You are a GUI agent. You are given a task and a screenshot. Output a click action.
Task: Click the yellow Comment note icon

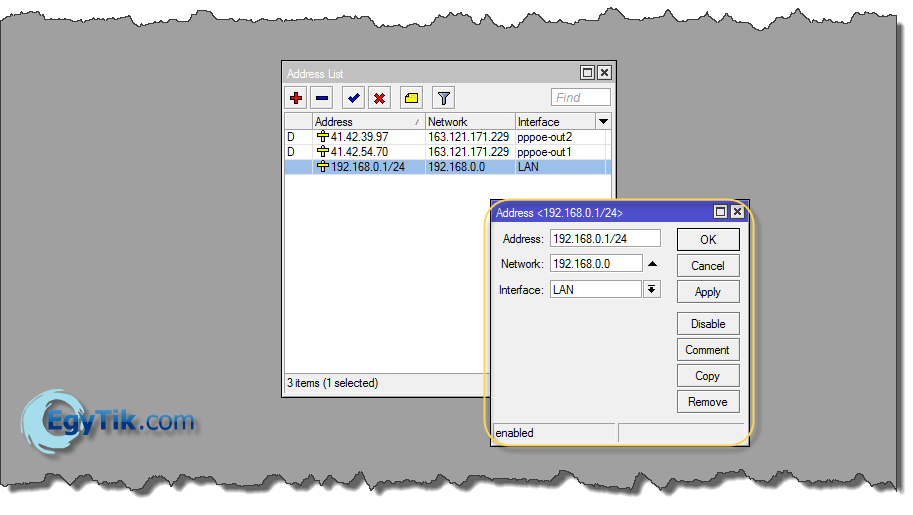(x=411, y=97)
